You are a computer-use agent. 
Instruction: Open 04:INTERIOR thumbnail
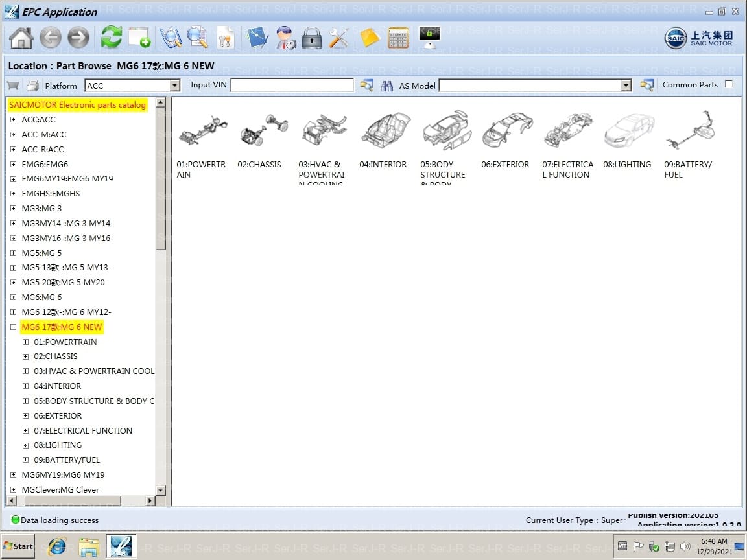coord(384,140)
